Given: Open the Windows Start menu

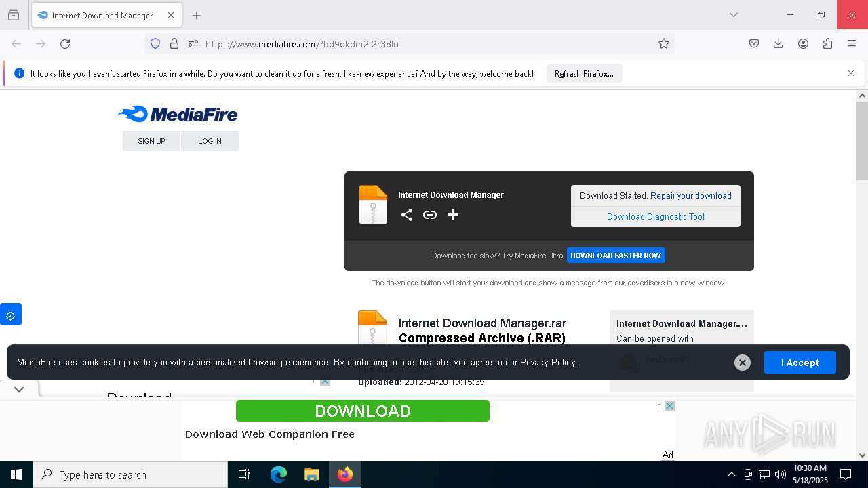Looking at the screenshot, I should 16,474.
